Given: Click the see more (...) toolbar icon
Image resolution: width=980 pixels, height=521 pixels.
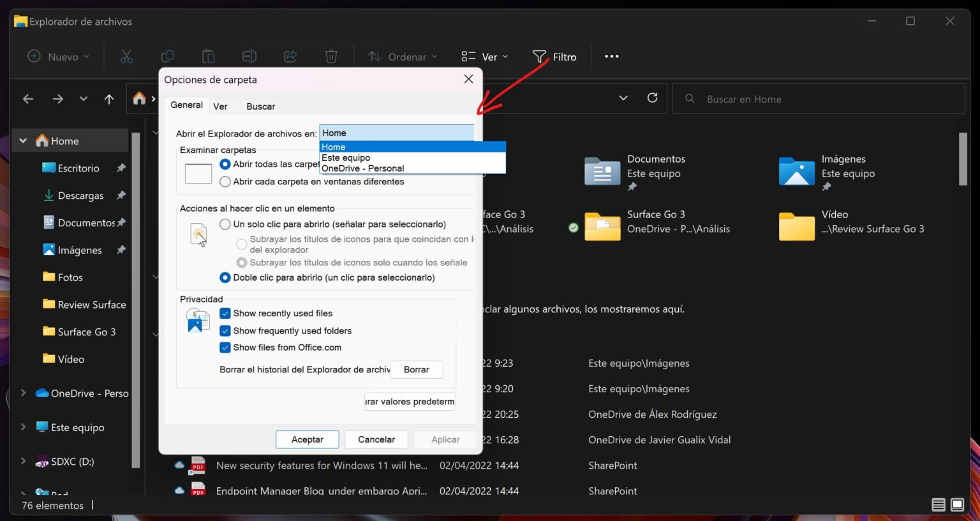Looking at the screenshot, I should point(611,56).
